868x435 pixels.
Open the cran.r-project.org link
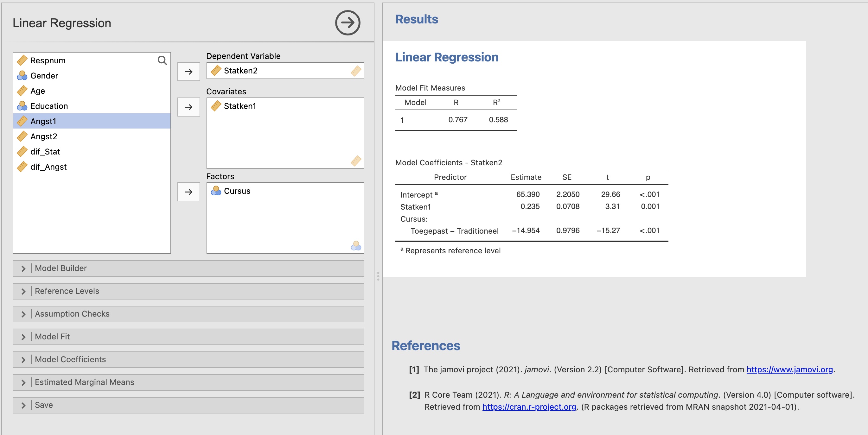(529, 407)
